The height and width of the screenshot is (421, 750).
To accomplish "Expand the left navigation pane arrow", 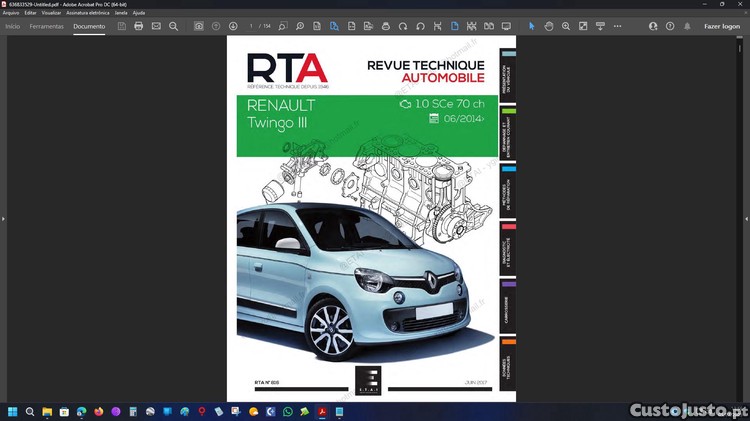I will pyautogui.click(x=4, y=218).
